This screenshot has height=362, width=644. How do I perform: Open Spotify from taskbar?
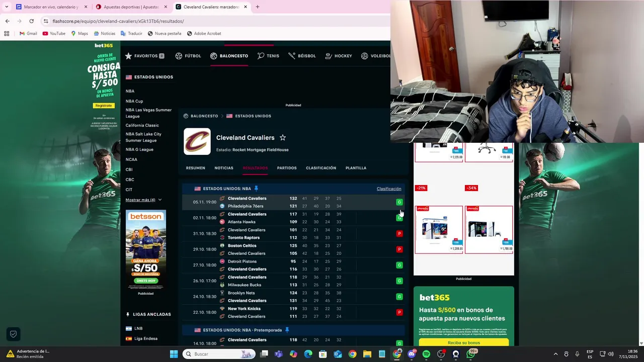pyautogui.click(x=426, y=354)
